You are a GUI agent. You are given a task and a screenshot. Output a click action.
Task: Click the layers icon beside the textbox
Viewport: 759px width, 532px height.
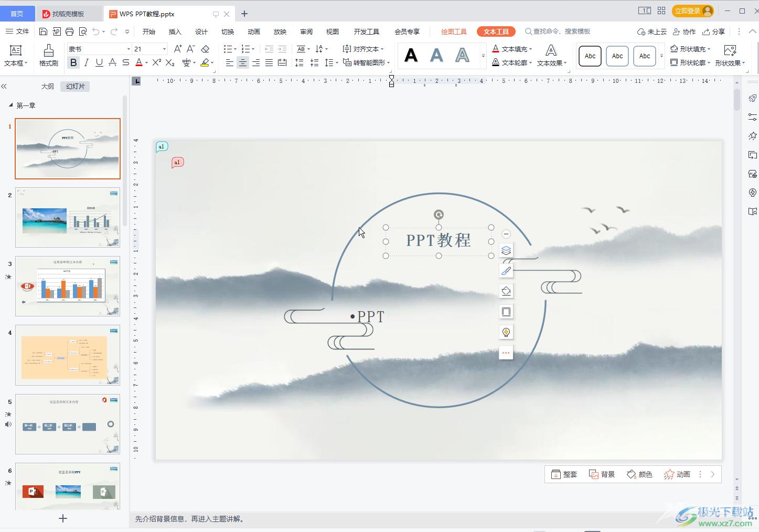pos(506,251)
